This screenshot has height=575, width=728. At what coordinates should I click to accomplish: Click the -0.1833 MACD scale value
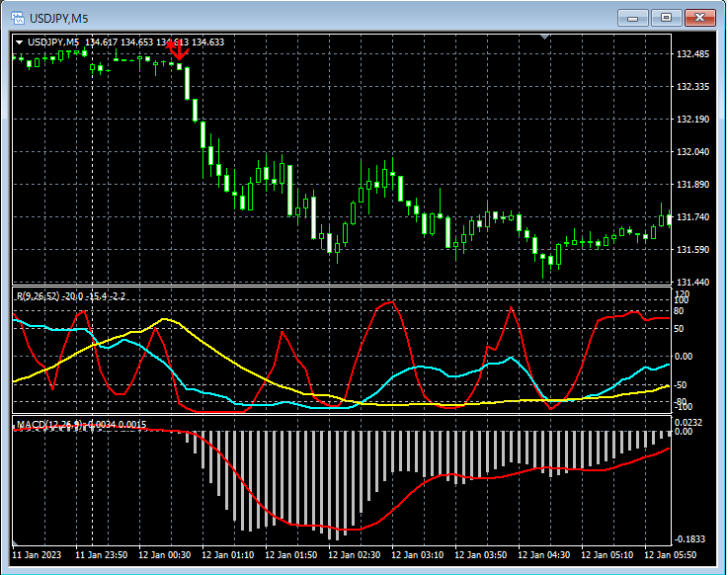pos(690,538)
